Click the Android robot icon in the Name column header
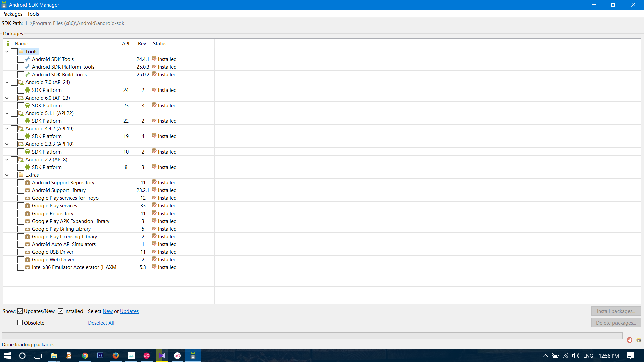Image resolution: width=644 pixels, height=362 pixels. point(8,43)
